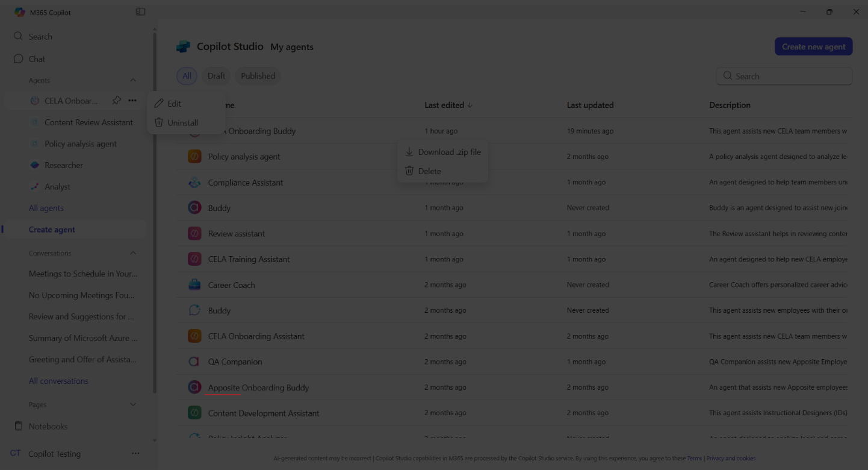Click the agents Search input field
This screenshot has height=470, width=868.
pyautogui.click(x=784, y=76)
